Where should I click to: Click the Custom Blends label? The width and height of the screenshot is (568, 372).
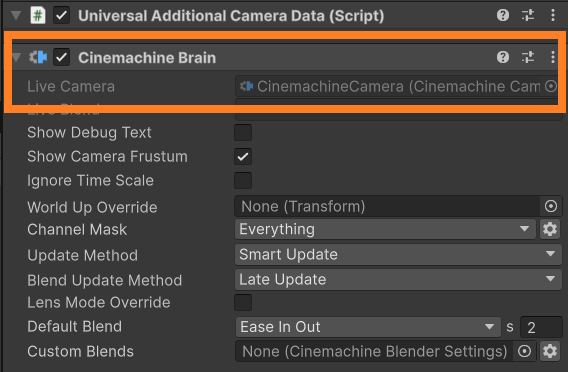point(80,351)
